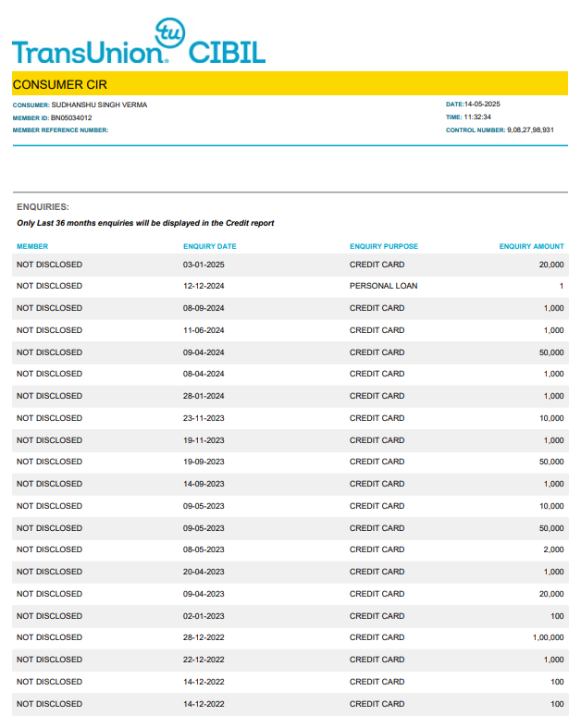Click the report date 14-05-2025

pos(482,104)
